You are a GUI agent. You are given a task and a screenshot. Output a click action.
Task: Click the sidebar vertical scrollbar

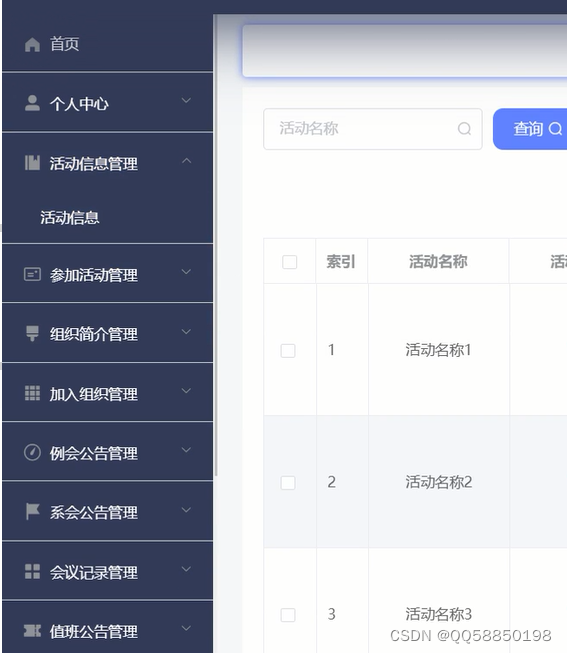[215, 246]
